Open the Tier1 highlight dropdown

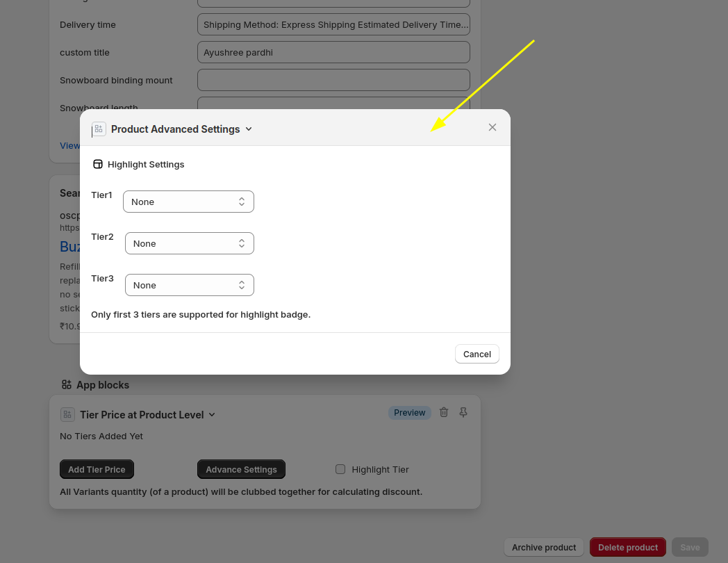coord(188,202)
